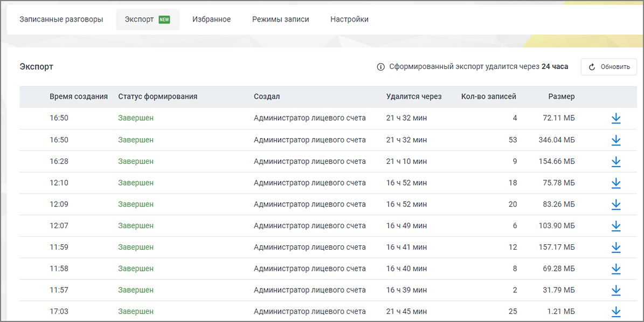Click the Размер column header
Viewport: 644px width, 322px height.
coord(562,97)
